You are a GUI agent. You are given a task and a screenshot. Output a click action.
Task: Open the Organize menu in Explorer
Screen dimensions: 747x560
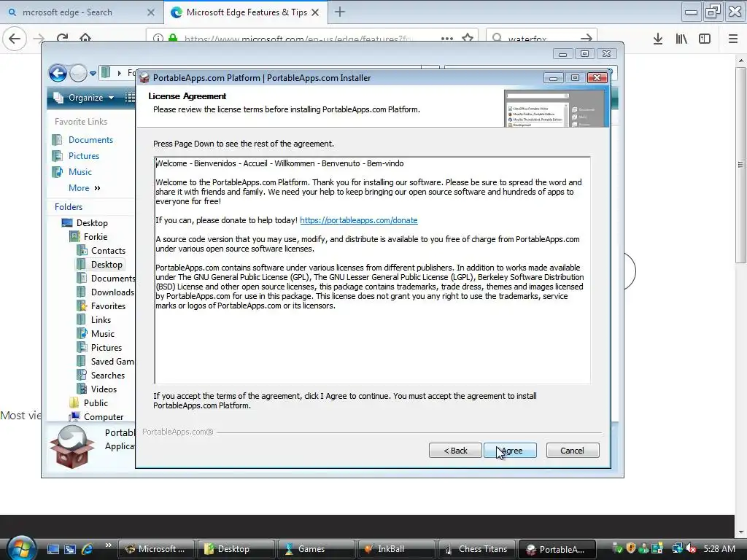pos(85,97)
